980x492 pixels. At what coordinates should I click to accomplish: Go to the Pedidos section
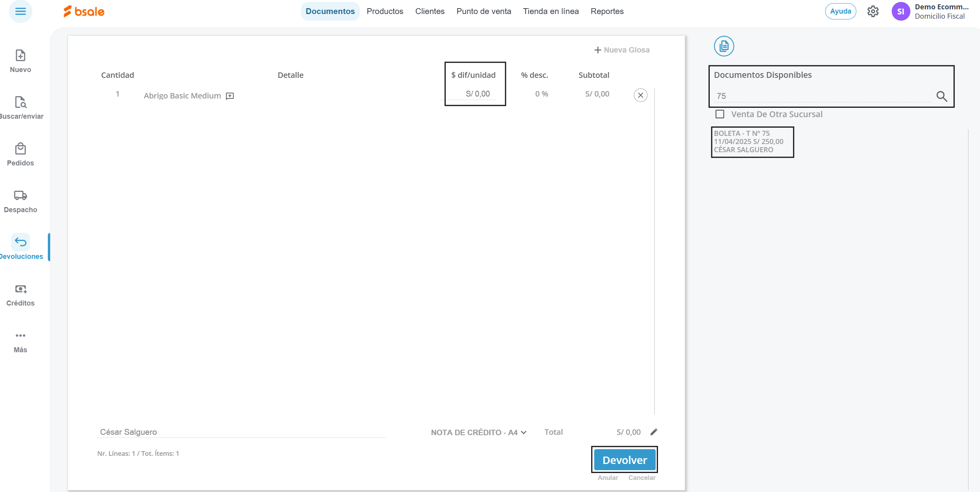click(20, 149)
